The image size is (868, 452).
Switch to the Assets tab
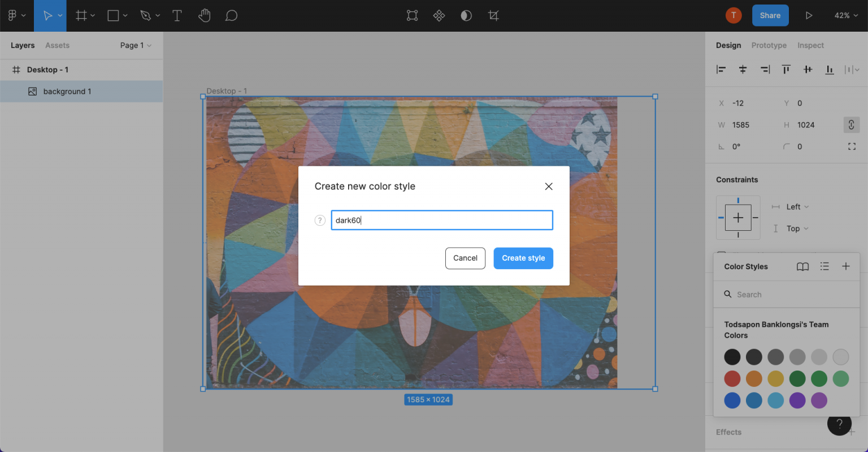(57, 45)
